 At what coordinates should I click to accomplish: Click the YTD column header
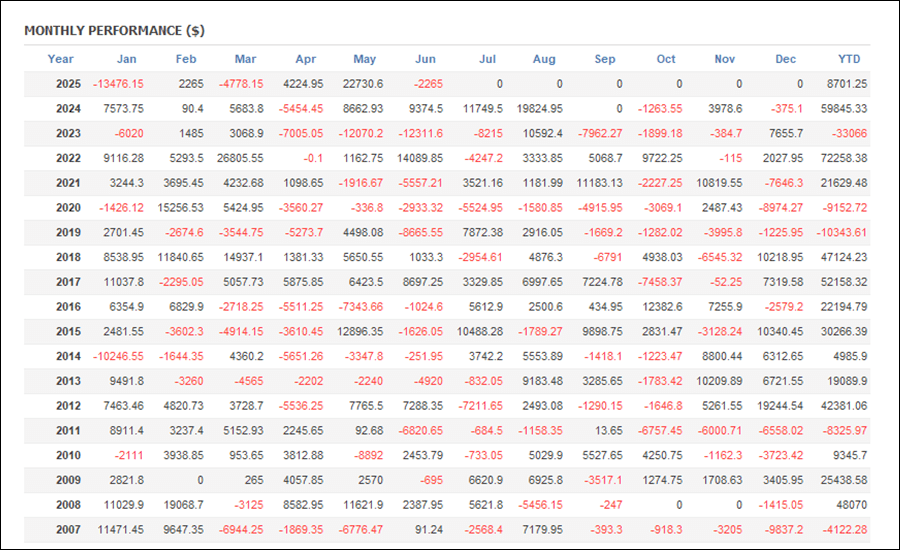849,59
